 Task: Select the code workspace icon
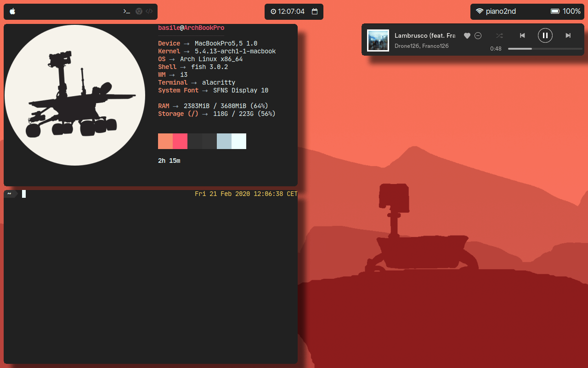149,11
